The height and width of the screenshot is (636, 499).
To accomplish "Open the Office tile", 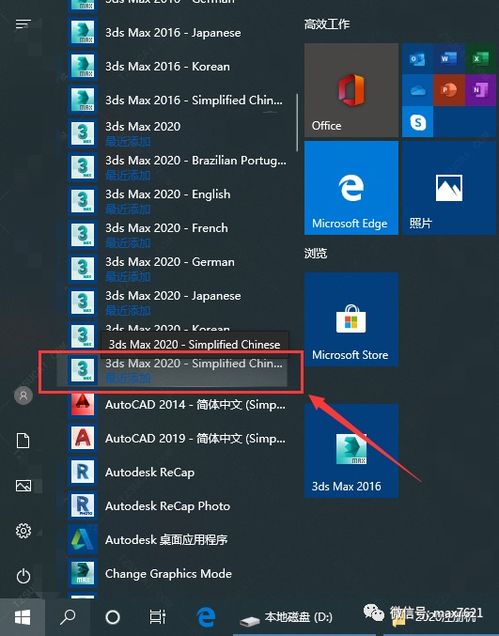I will pos(351,90).
